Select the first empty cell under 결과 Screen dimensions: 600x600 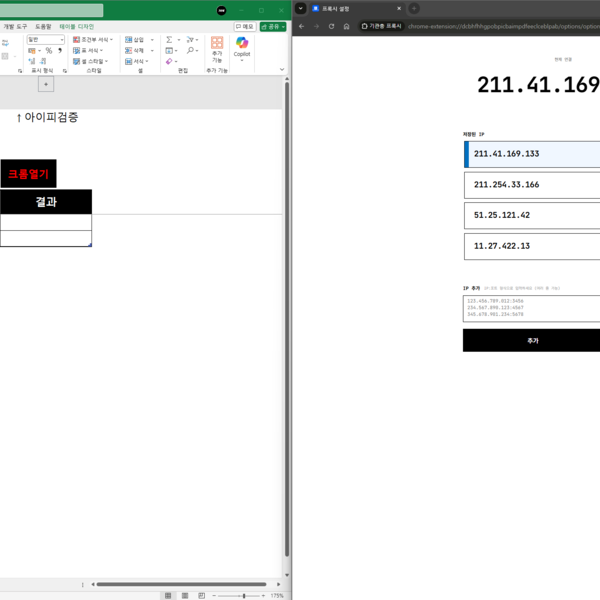pos(46,222)
